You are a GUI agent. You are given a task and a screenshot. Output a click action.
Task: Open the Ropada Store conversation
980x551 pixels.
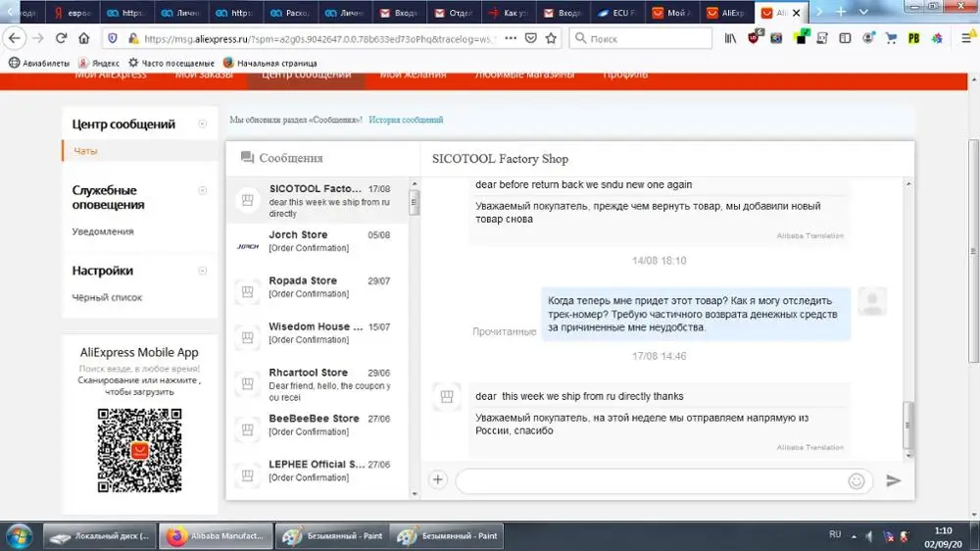[x=318, y=292]
